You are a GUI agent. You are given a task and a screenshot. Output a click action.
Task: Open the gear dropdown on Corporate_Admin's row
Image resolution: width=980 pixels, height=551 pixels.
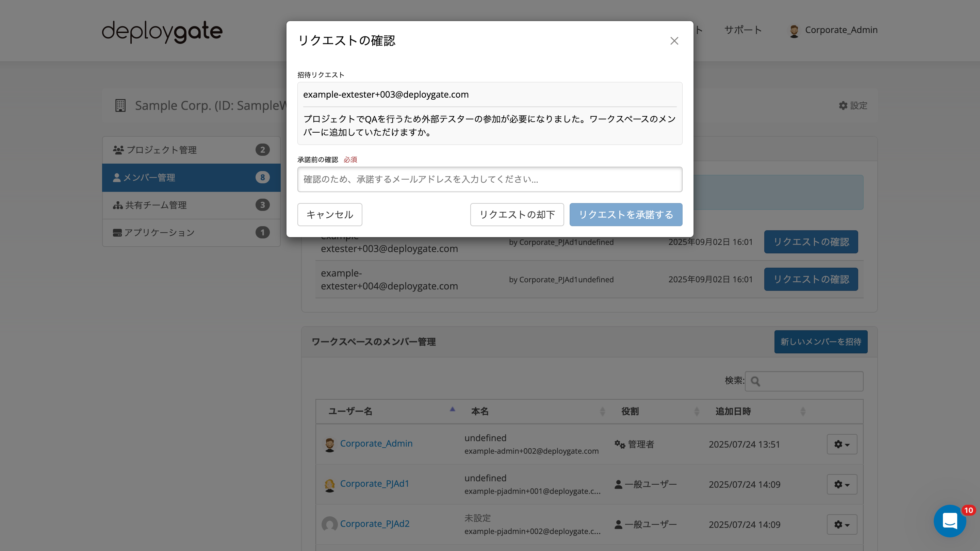842,444
